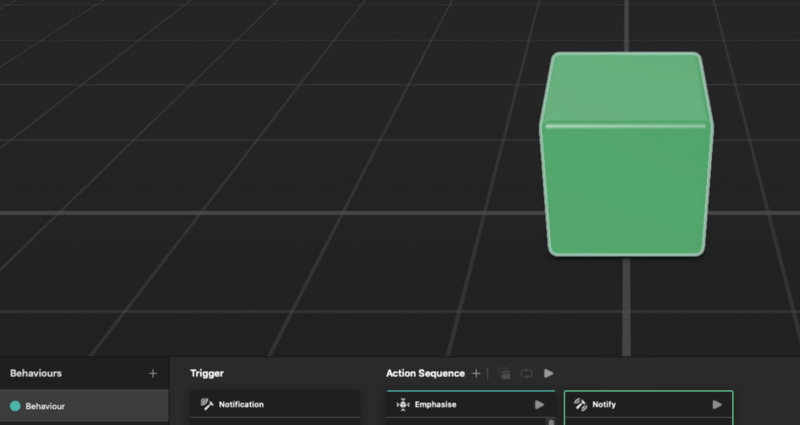Viewport: 800px width, 425px height.
Task: Click the Notify action icon
Action: click(581, 405)
